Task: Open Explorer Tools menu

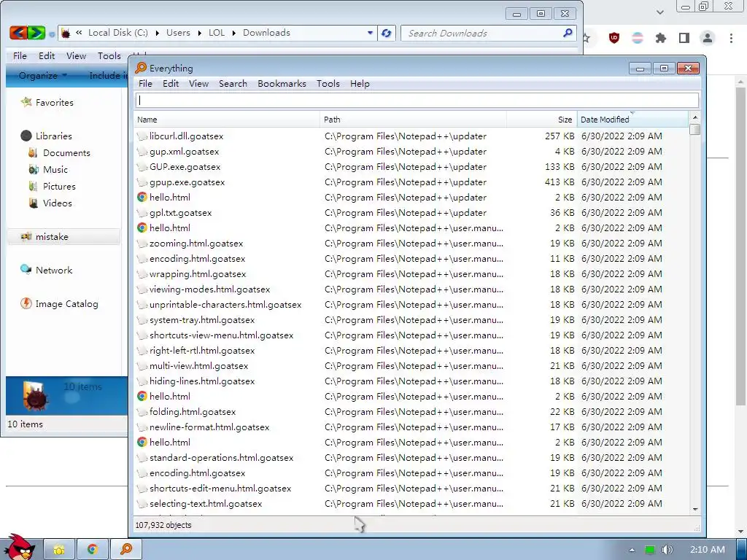Action: (x=109, y=56)
